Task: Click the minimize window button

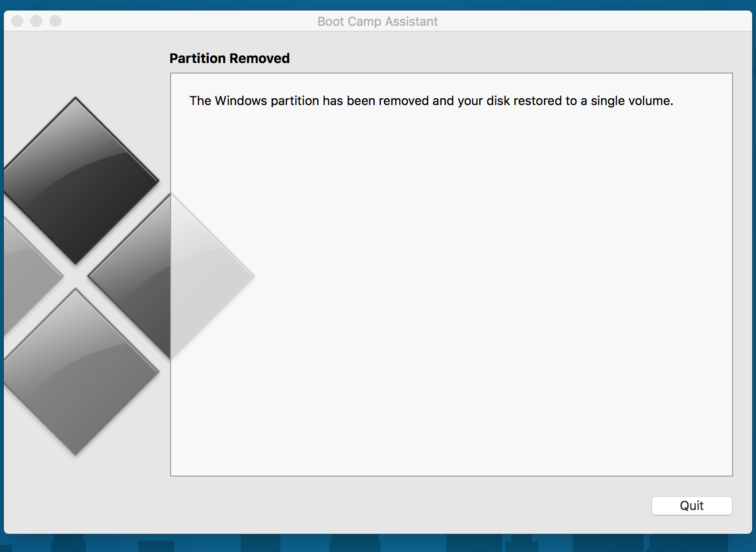Action: pyautogui.click(x=36, y=21)
